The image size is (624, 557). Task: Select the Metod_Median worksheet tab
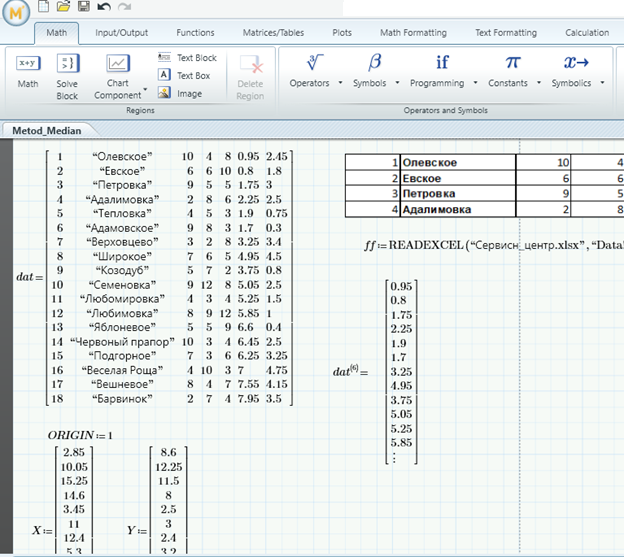[x=48, y=130]
